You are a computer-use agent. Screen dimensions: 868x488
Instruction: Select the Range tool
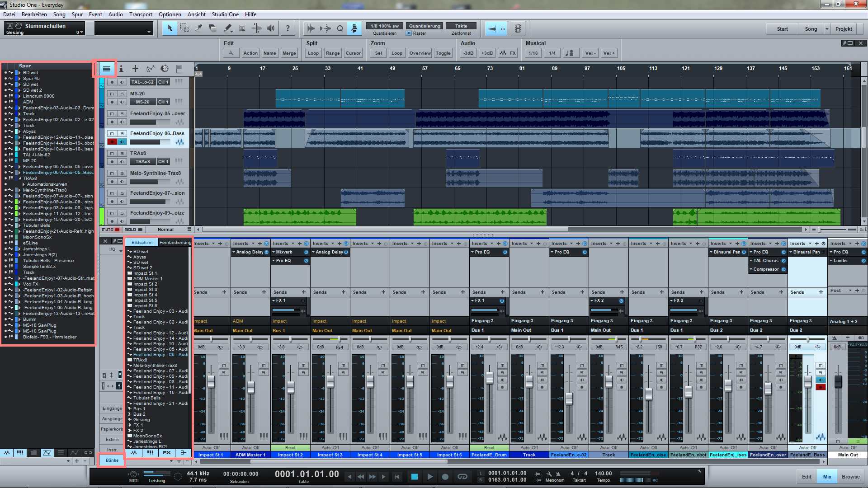click(x=184, y=28)
